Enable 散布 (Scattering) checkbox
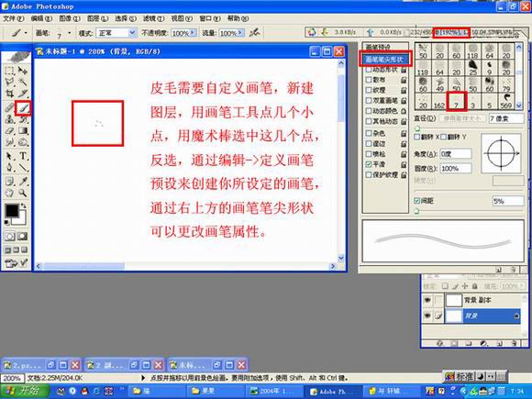 tap(369, 80)
